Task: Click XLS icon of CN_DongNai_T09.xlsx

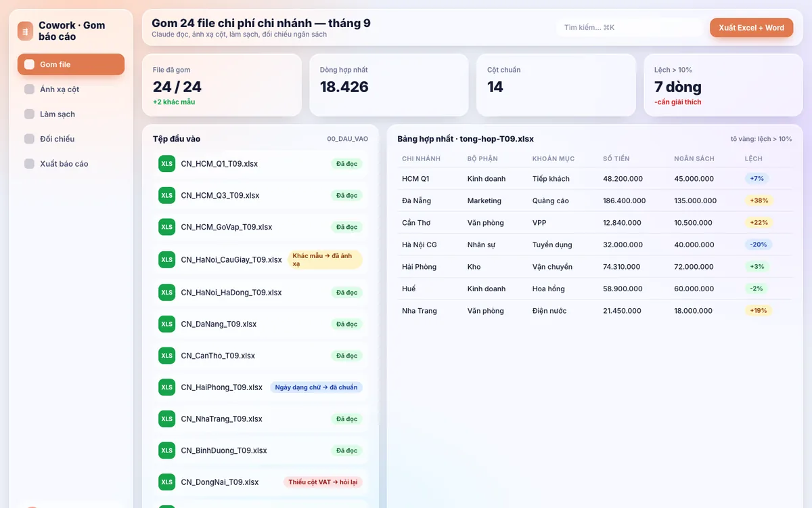Action: click(x=166, y=482)
